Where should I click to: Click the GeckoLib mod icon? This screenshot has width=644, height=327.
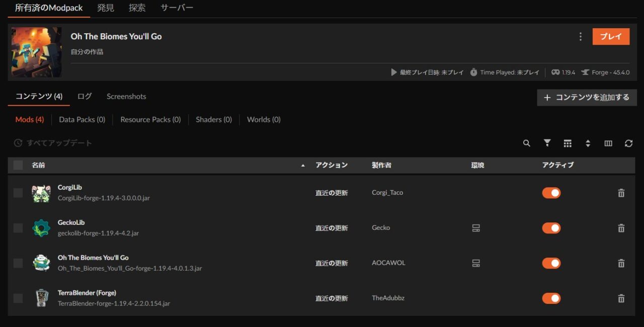tap(41, 228)
